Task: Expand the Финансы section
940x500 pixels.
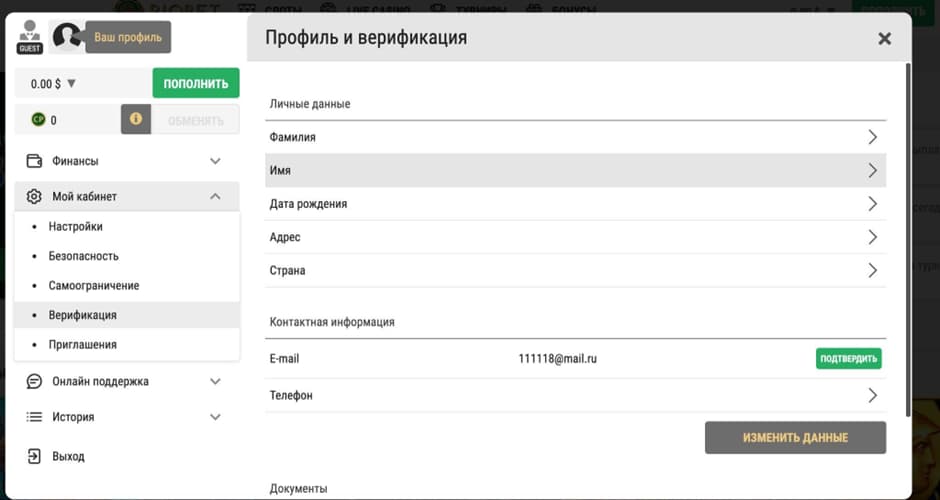Action: (215, 161)
